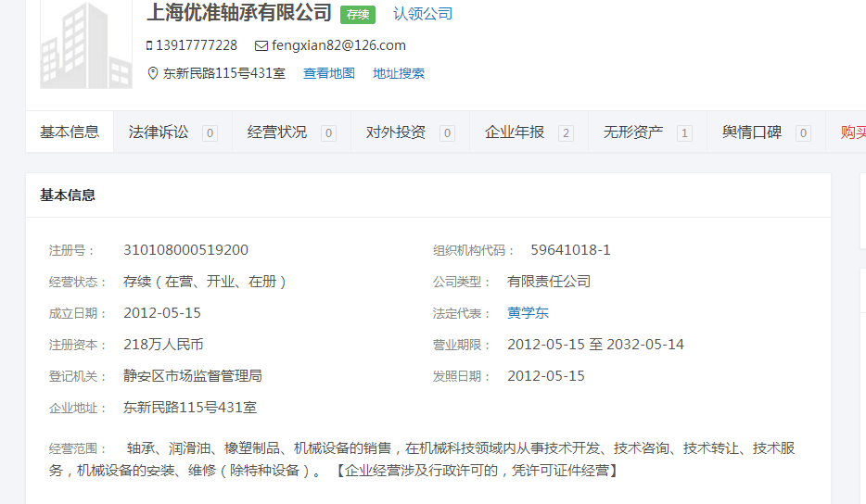Image resolution: width=866 pixels, height=504 pixels.
Task: Click the envelope email icon
Action: tap(261, 45)
